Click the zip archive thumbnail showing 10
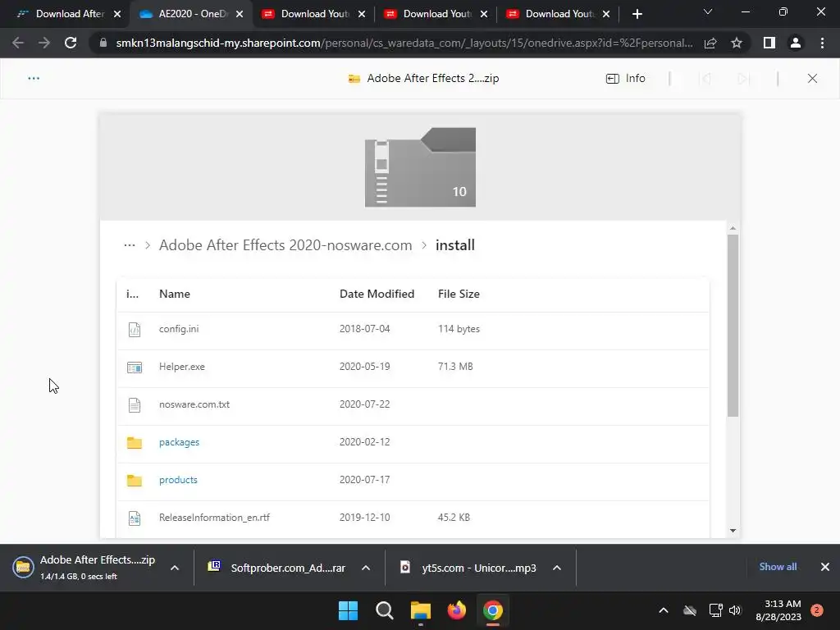The width and height of the screenshot is (840, 630). coord(420,167)
